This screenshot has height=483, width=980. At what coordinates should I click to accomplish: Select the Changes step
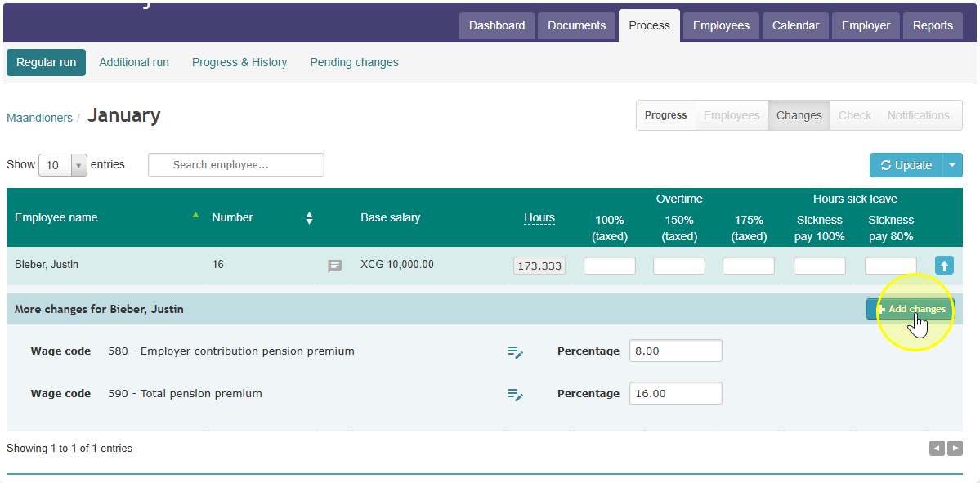click(x=799, y=115)
